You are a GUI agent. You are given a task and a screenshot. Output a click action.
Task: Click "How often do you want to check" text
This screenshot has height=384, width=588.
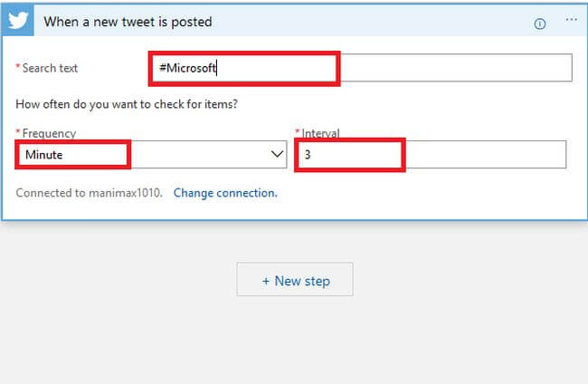point(127,103)
